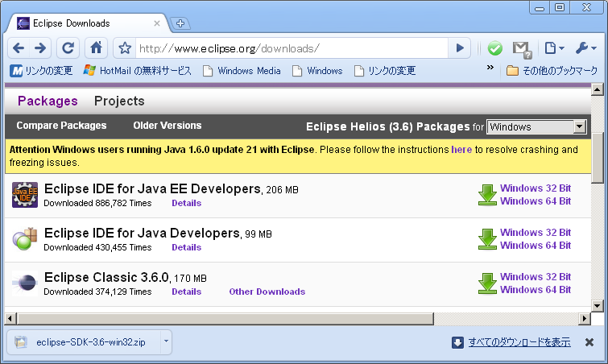Click the address bar URL field
The image size is (608, 364).
(x=292, y=48)
